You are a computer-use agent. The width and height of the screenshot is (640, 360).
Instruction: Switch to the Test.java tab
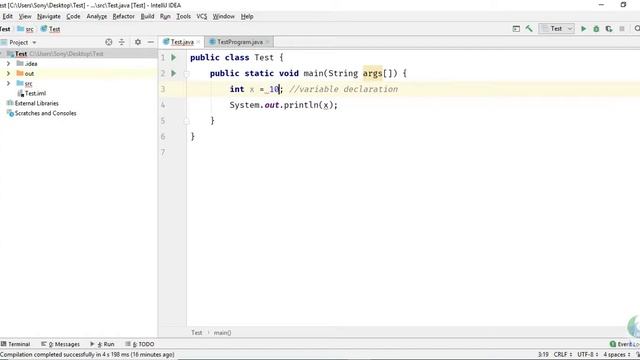(x=182, y=42)
